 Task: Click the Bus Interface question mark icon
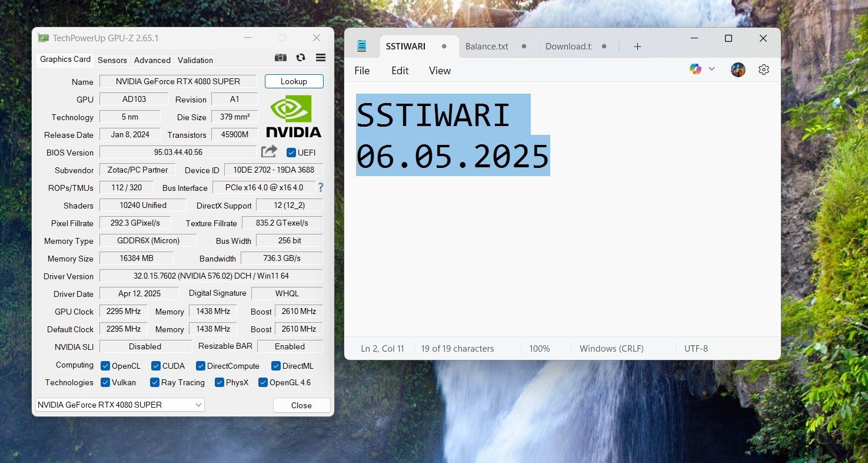point(321,187)
